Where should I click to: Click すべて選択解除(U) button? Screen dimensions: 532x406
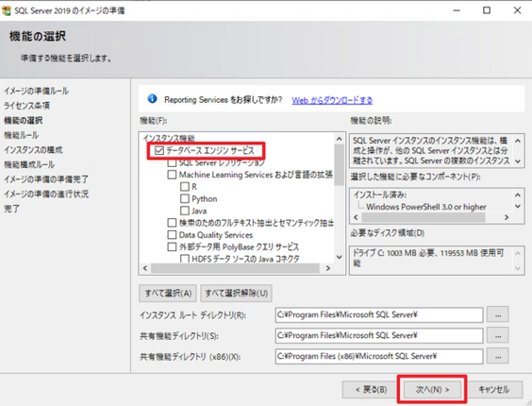coord(237,294)
